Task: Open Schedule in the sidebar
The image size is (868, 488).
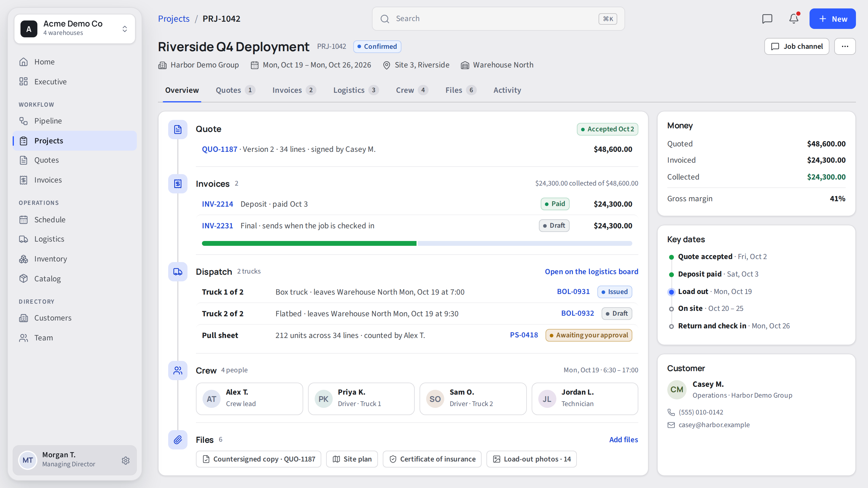Action: (75, 220)
